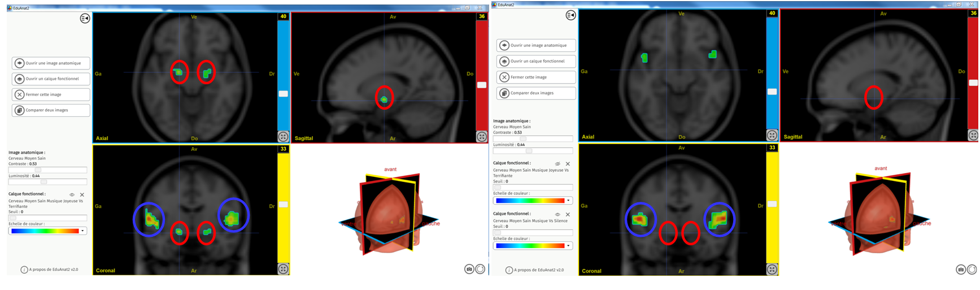
Task: Take a screenshot with left window's camera icon
Action: 469,269
